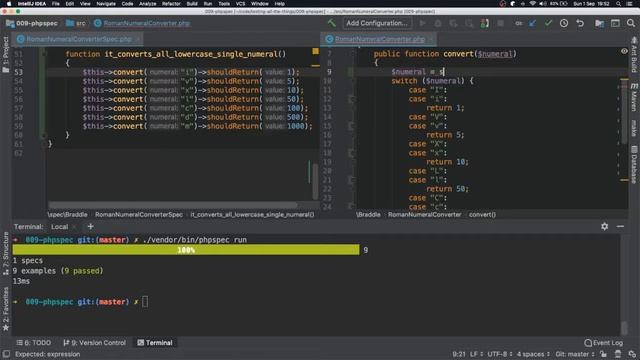Click the yellow warning marker in left editor gutter
Screen dimensions: 640x360
pyautogui.click(x=316, y=51)
